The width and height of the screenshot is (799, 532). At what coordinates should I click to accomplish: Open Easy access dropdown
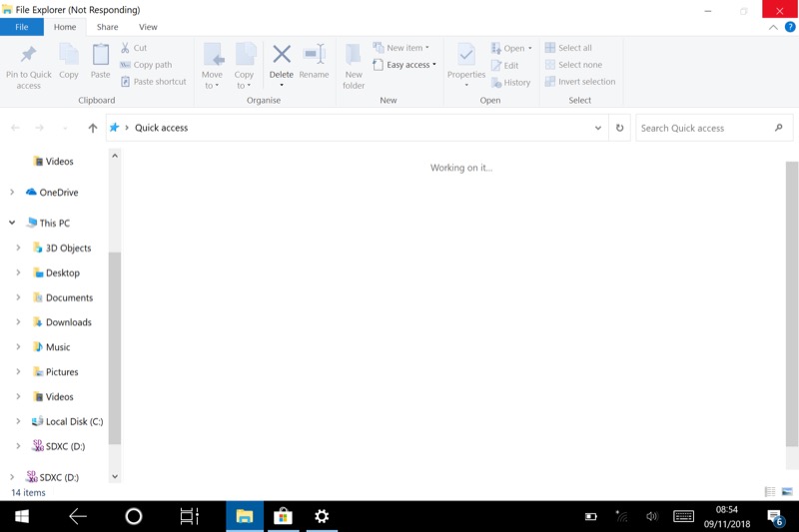pos(404,65)
